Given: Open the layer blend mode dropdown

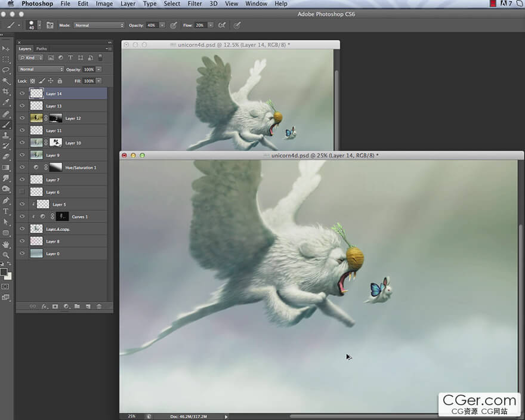Looking at the screenshot, I should (x=41, y=69).
